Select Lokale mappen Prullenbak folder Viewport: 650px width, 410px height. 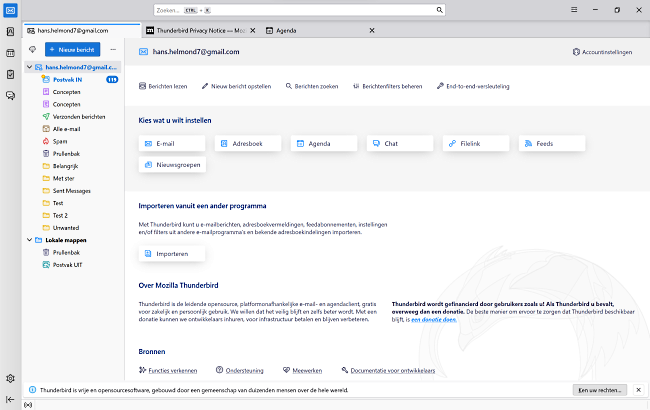coord(73,252)
